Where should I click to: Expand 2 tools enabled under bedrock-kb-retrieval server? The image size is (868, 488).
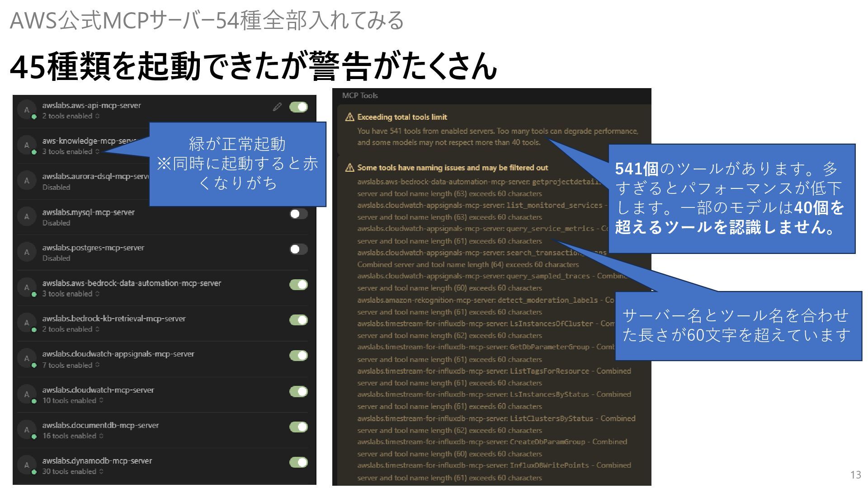pyautogui.click(x=71, y=329)
